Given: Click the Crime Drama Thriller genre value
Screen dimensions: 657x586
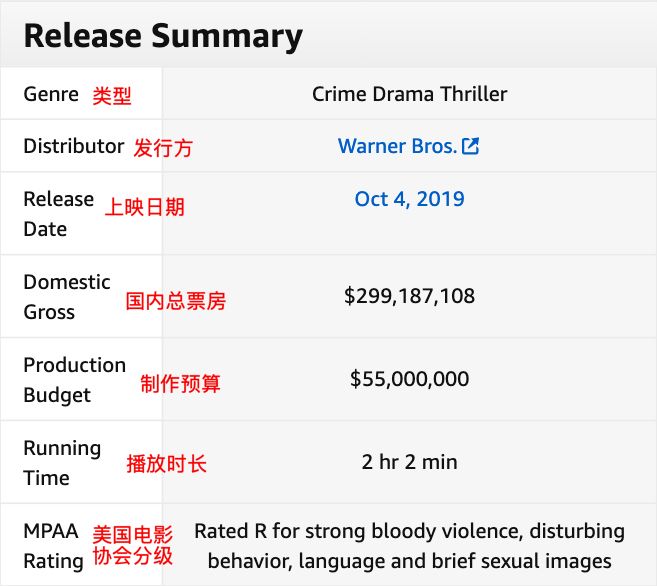Looking at the screenshot, I should point(409,94).
